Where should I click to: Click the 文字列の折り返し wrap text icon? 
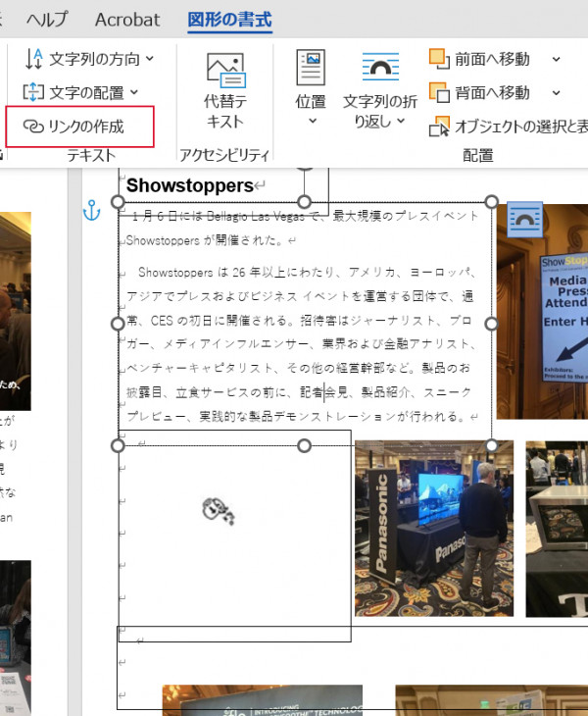coord(380,67)
